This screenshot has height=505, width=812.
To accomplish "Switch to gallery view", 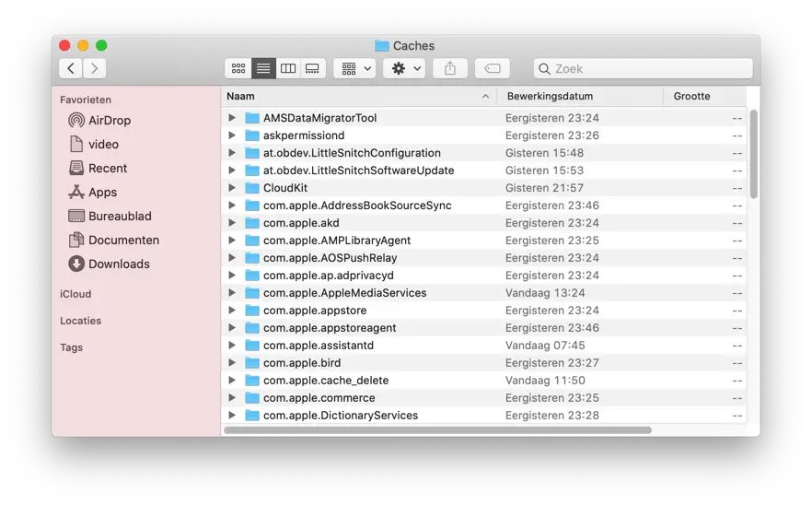I will [313, 68].
